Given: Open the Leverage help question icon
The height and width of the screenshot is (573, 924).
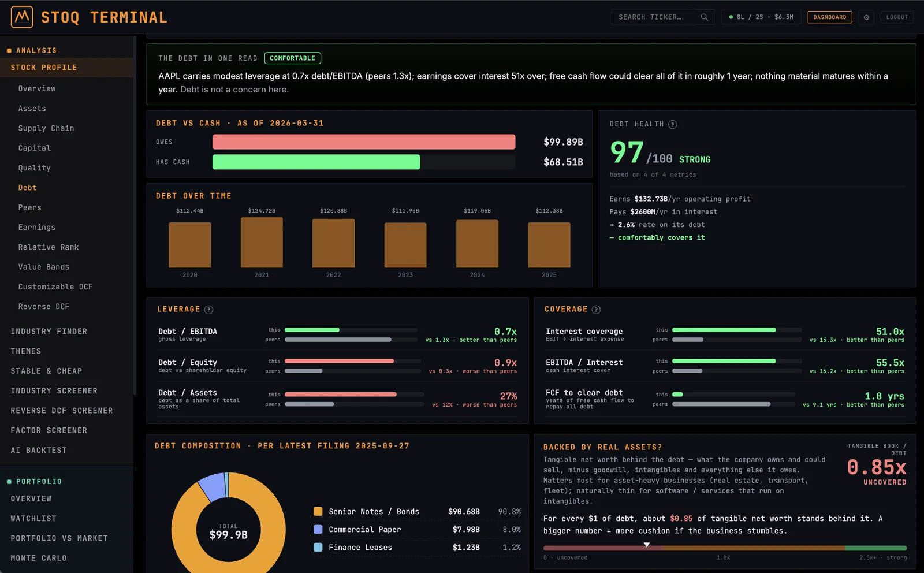Looking at the screenshot, I should click(208, 310).
